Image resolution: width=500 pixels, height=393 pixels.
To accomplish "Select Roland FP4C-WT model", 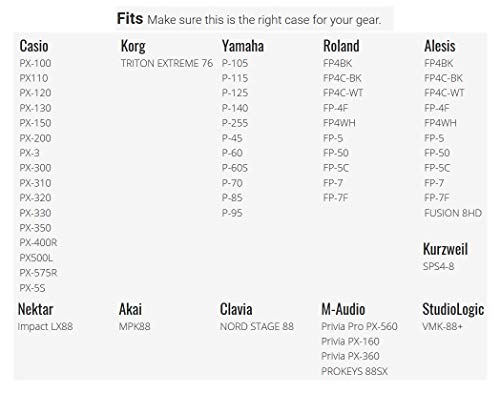I will click(343, 93).
